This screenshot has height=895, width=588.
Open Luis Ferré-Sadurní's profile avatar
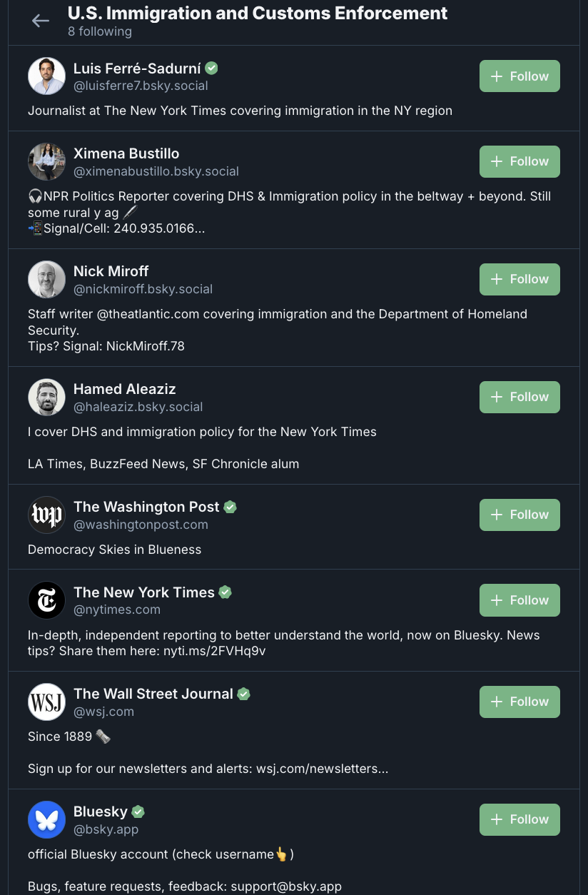tap(46, 76)
